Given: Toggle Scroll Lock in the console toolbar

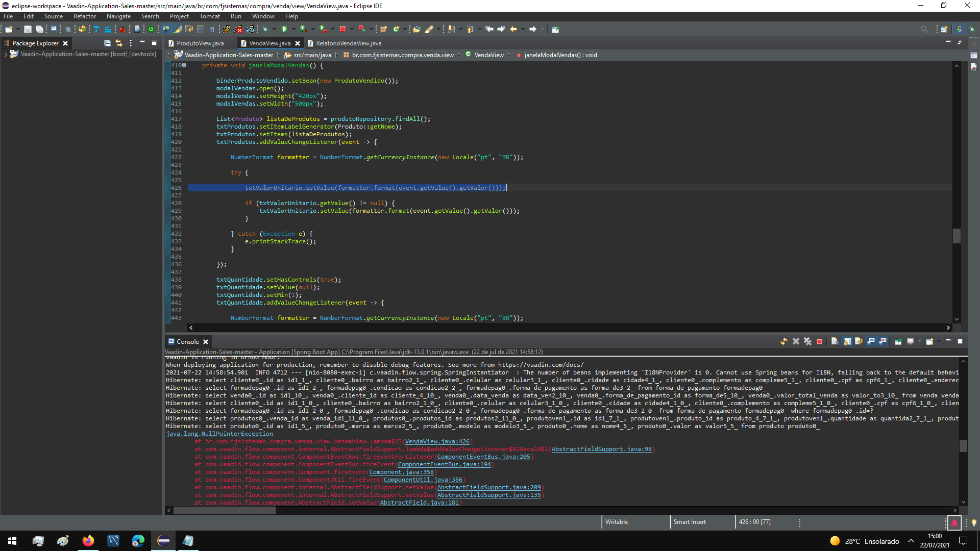Looking at the screenshot, I should [847, 342].
